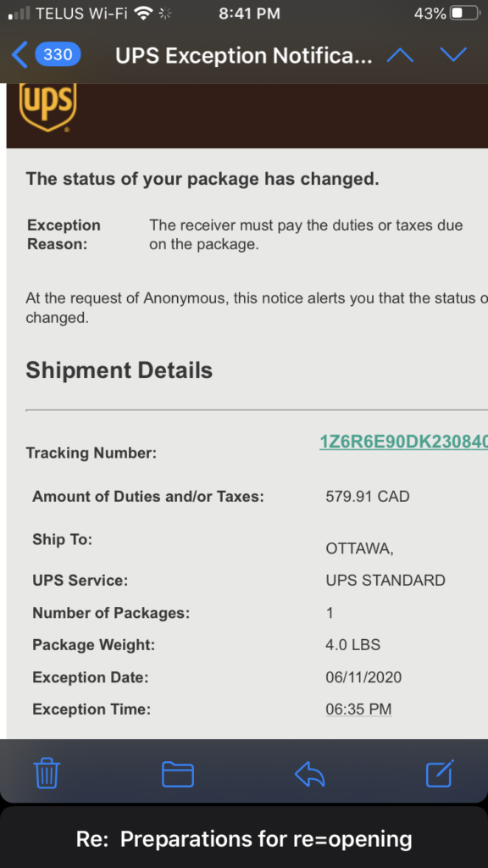This screenshot has width=488, height=868.
Task: Tap the 579.91 CAD duties amount
Action: click(368, 496)
